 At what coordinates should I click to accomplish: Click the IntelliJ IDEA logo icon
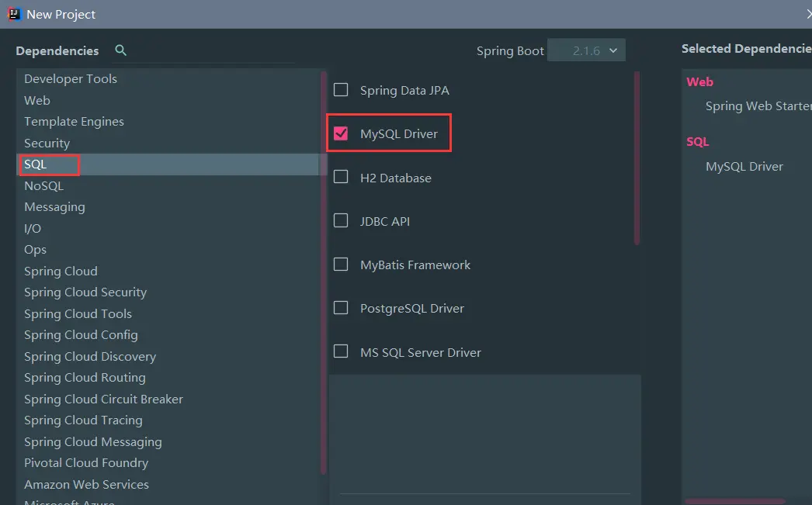click(14, 14)
